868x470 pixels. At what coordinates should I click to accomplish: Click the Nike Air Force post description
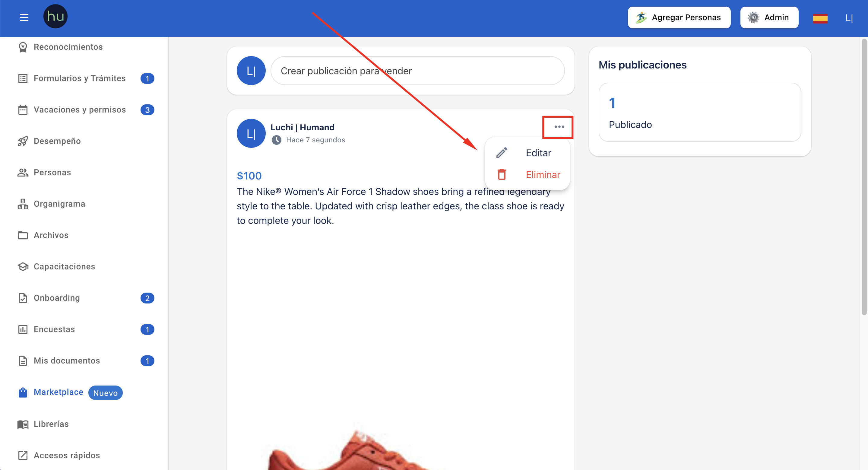(x=400, y=206)
